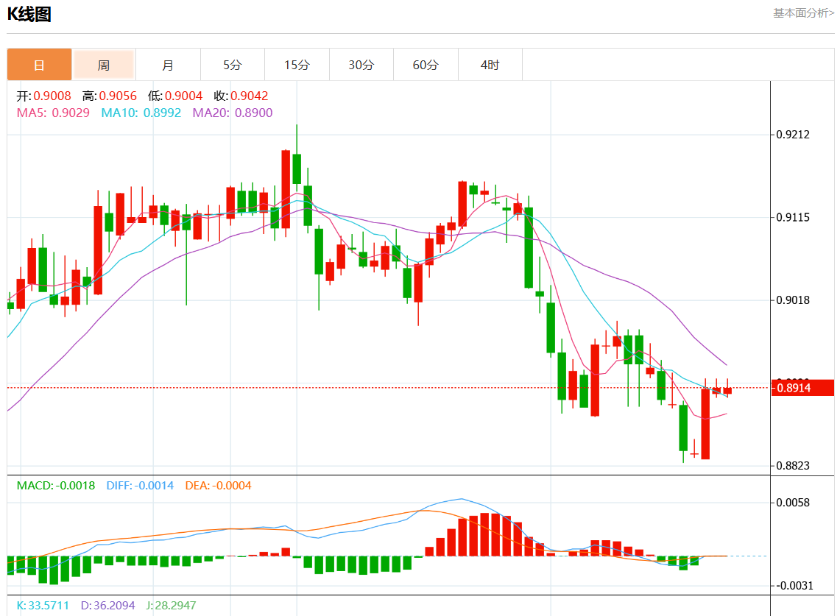Click the K:33.5711 indicator value
The height and width of the screenshot is (616, 840).
coord(43,605)
